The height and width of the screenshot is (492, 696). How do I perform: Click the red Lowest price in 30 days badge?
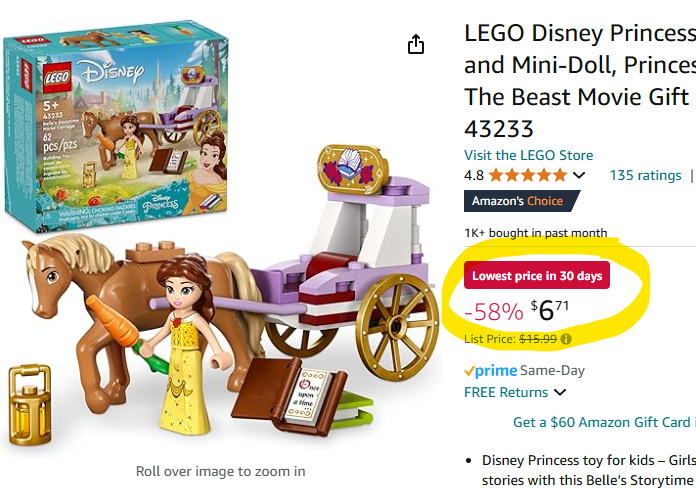pyautogui.click(x=537, y=276)
